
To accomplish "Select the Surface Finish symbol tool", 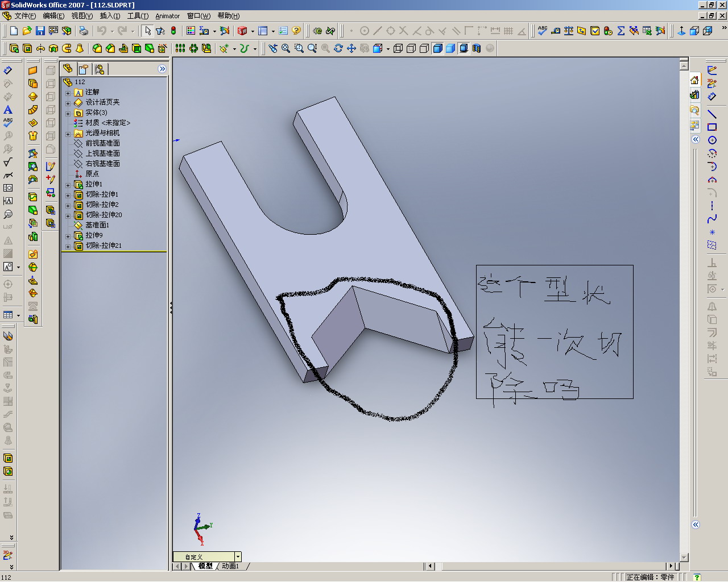I will 8,162.
